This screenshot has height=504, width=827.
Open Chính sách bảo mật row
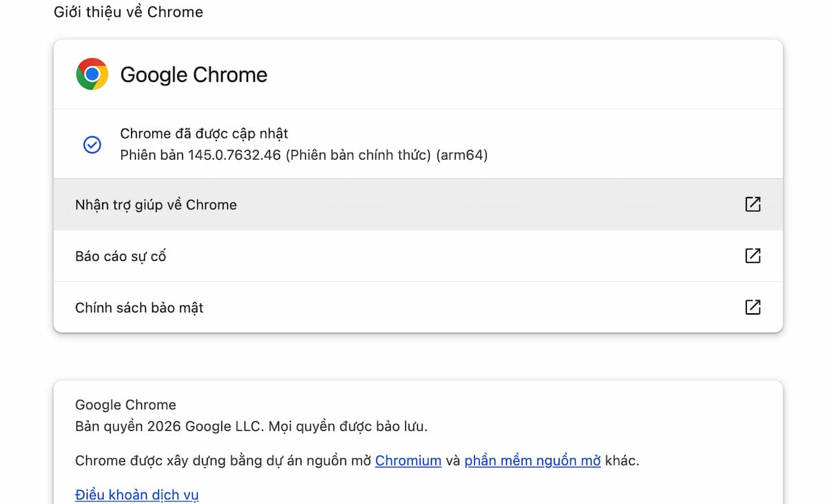(418, 307)
